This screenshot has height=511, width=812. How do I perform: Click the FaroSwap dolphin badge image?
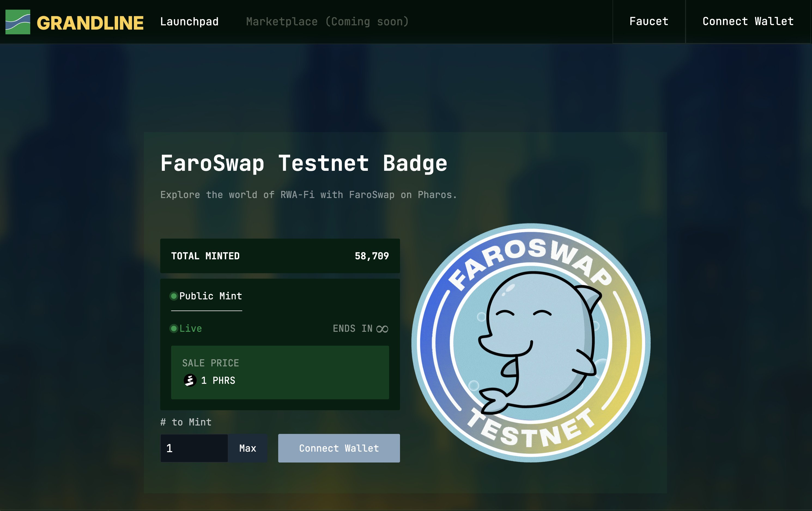coord(531,342)
